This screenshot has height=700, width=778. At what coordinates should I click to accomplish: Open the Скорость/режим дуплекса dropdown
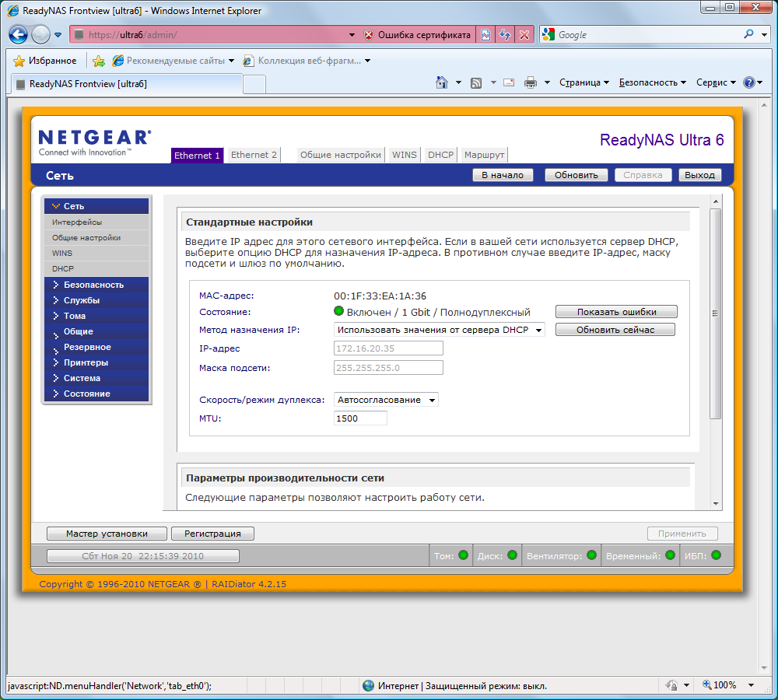point(386,399)
